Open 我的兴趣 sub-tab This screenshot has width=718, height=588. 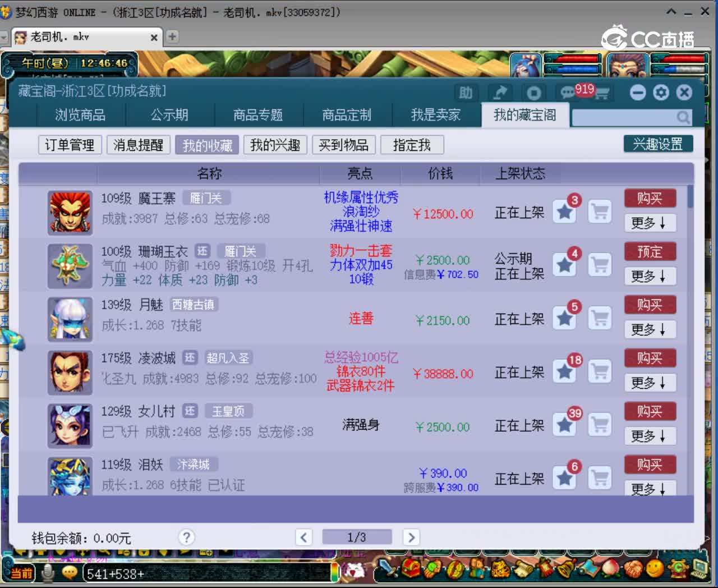(275, 145)
